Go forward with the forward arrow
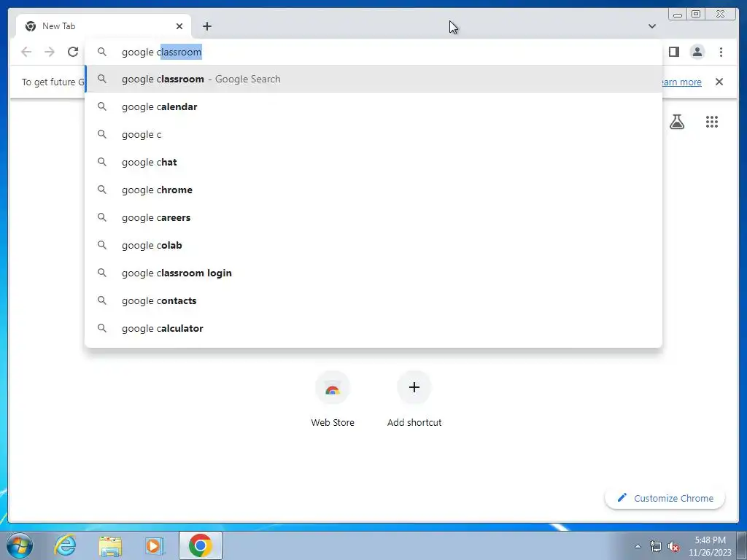 point(50,52)
